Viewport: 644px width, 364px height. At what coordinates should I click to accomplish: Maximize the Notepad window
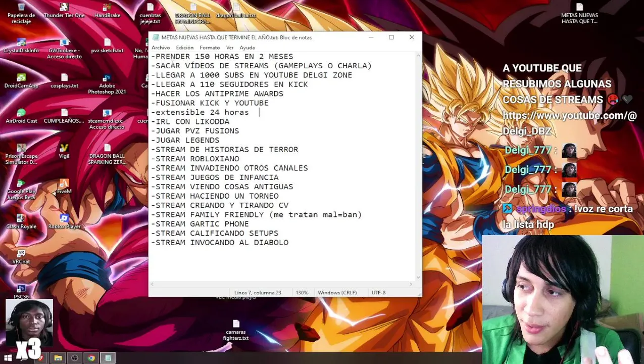(391, 37)
